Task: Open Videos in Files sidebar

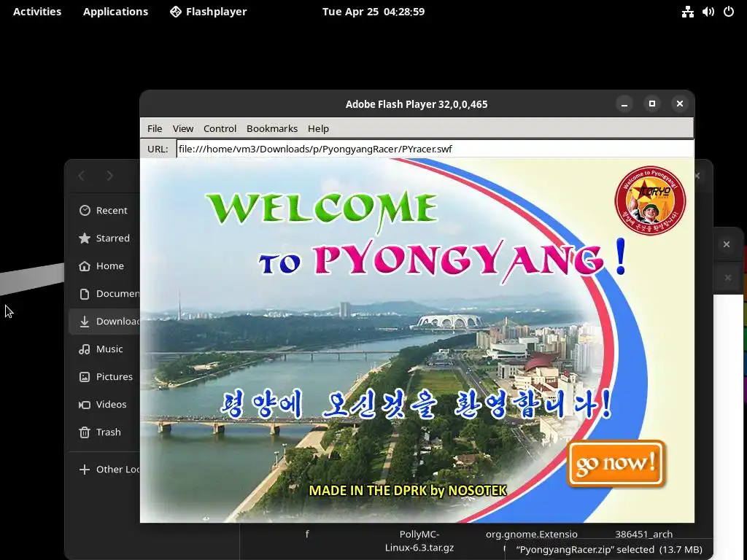Action: tap(104, 404)
